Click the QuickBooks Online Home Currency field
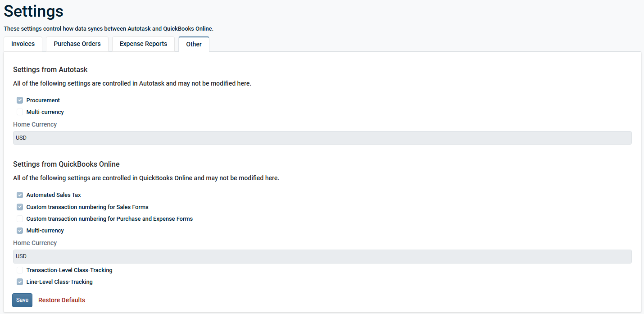This screenshot has height=314, width=644. point(322,256)
